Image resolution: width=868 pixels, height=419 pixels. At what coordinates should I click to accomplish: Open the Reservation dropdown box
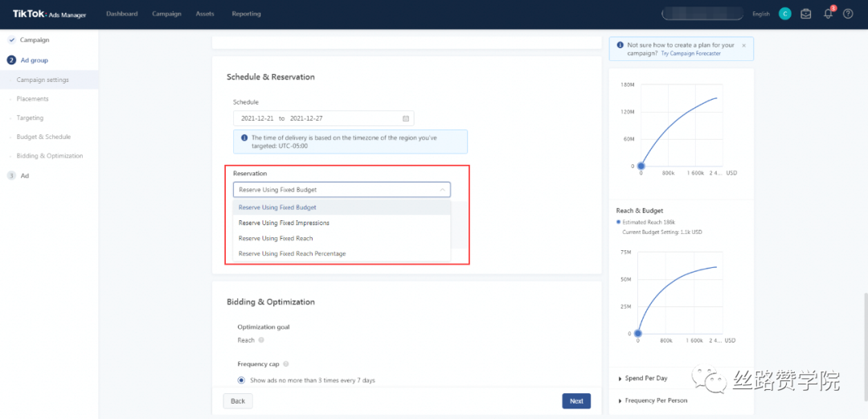(x=342, y=190)
